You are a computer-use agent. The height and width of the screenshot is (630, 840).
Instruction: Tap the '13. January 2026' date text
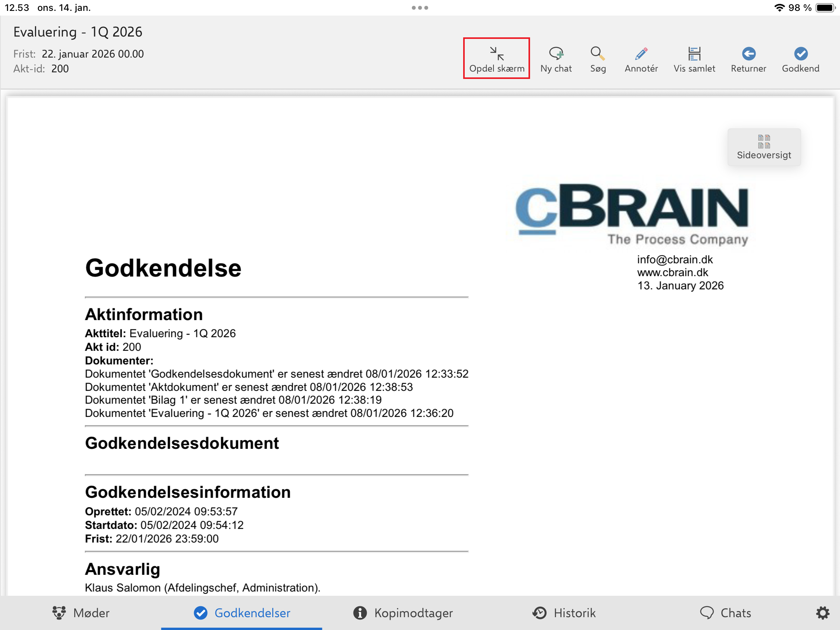point(680,285)
